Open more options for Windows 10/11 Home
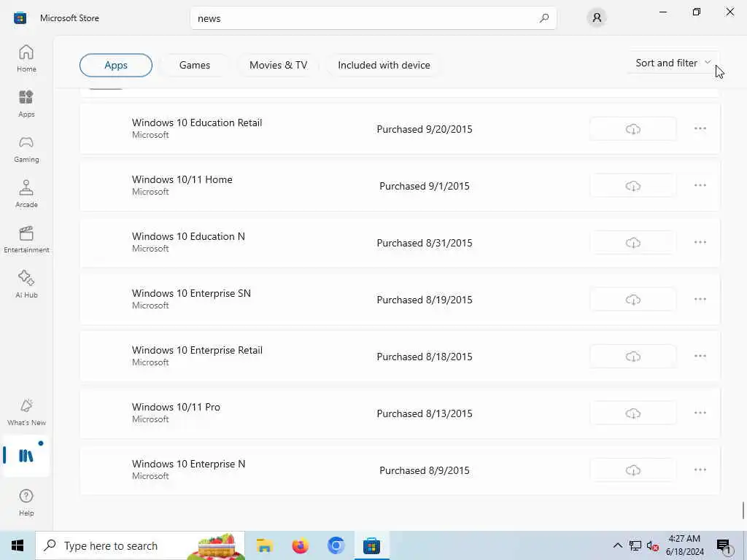Viewport: 747px width, 560px height. pyautogui.click(x=700, y=185)
